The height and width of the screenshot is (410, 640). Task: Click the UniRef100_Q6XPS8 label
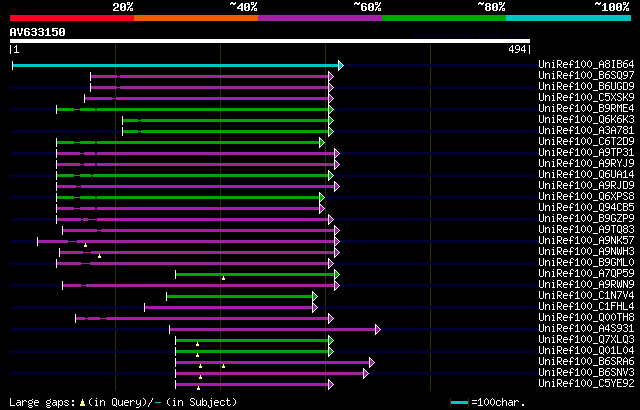coord(586,197)
